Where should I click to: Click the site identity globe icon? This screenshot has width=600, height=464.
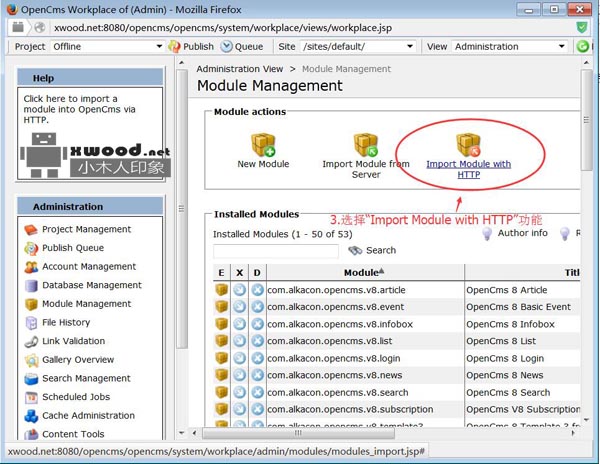(x=40, y=28)
